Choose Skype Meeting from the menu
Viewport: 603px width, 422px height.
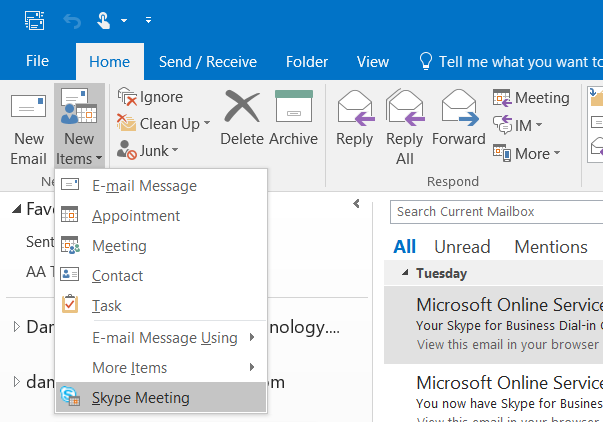140,398
